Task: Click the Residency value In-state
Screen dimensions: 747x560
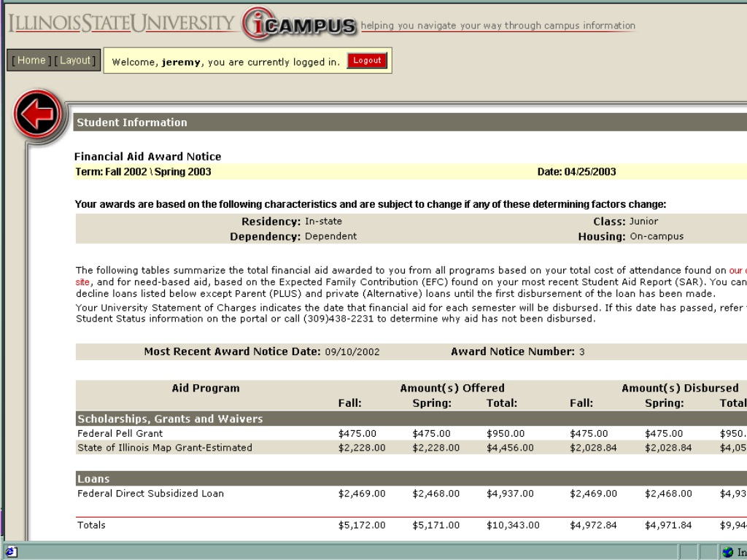Action: tap(323, 222)
